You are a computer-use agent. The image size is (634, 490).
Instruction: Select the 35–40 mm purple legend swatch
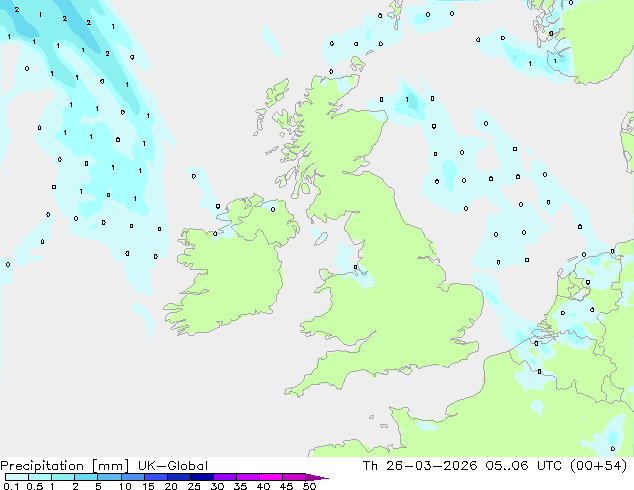pyautogui.click(x=248, y=477)
